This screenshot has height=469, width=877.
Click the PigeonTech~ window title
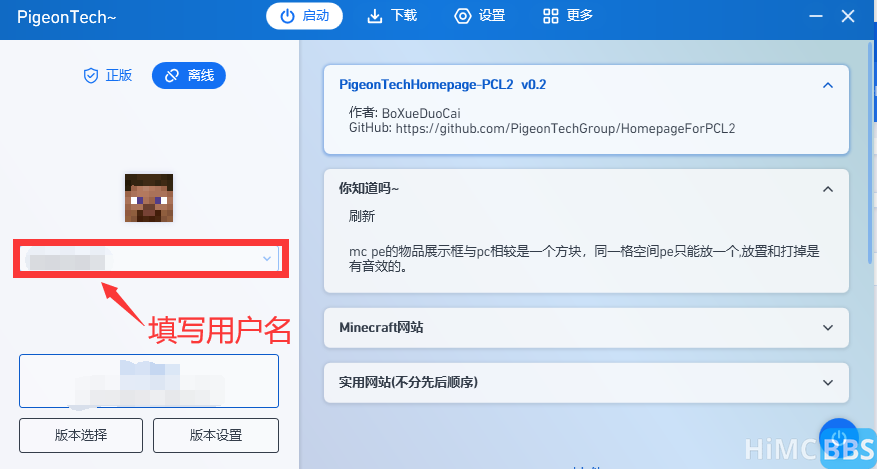click(x=67, y=17)
